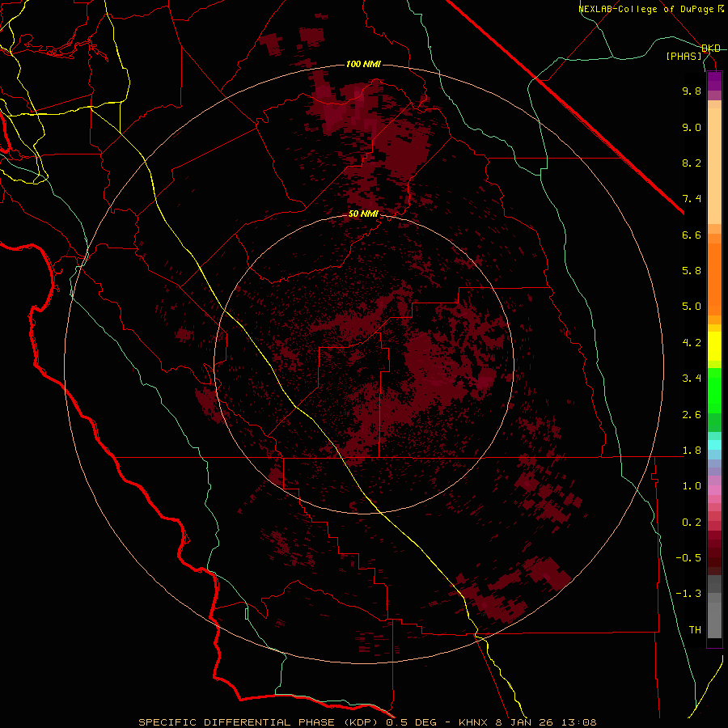
Task: Click the '1.8' color scale value
Action: (x=692, y=451)
